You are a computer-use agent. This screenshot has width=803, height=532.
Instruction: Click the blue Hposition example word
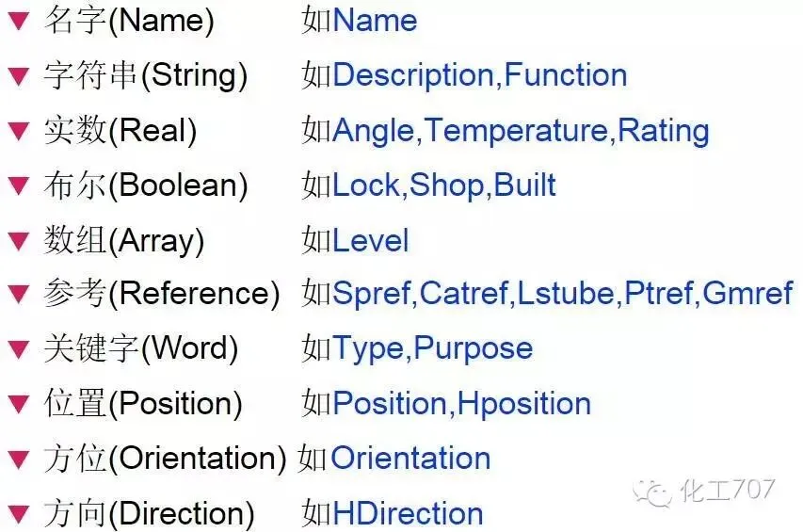(524, 404)
